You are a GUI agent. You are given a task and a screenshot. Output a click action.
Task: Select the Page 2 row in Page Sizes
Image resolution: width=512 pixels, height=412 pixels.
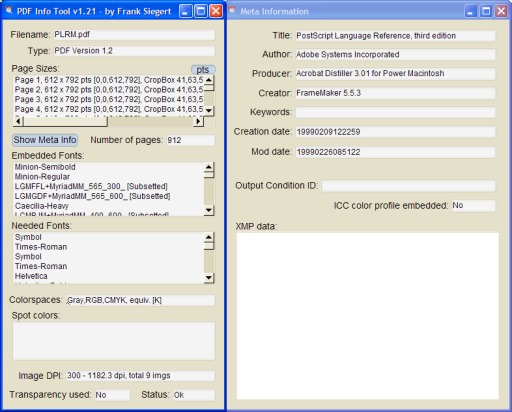click(109, 90)
